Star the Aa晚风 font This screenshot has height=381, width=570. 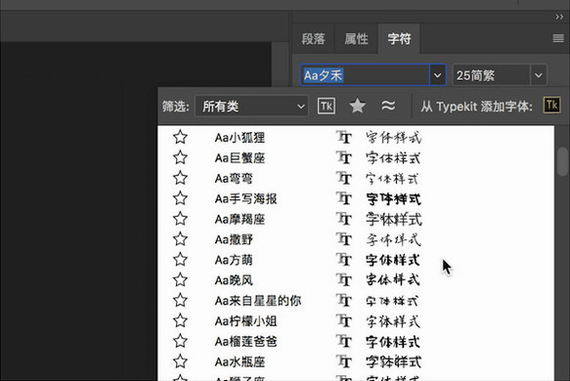(x=180, y=280)
